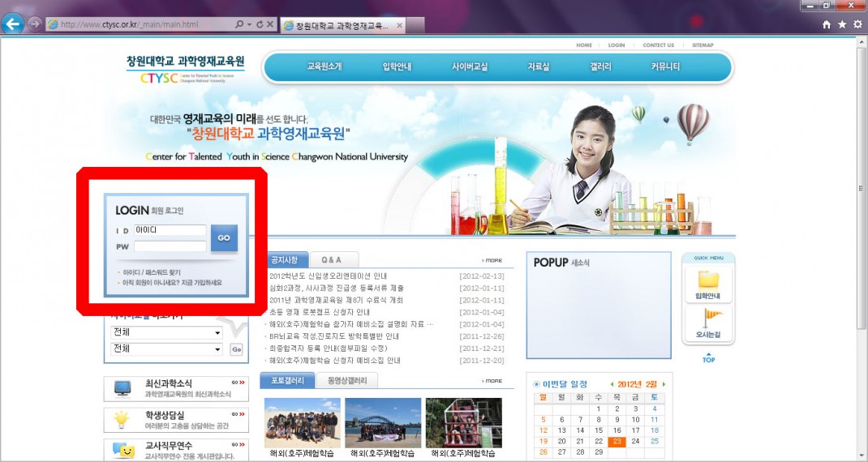Viewport: 868px width, 462px height.
Task: Go to next month in calendar
Action: coord(664,384)
